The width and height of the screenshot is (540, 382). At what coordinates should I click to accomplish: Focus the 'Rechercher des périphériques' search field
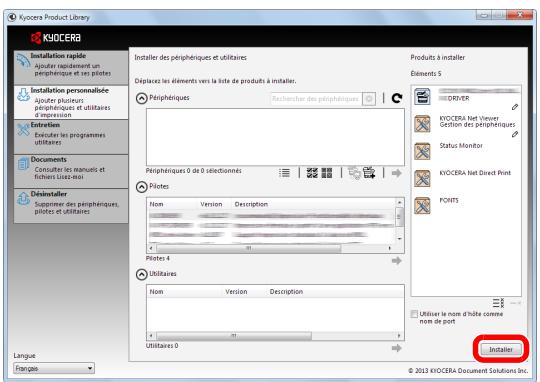(x=316, y=99)
